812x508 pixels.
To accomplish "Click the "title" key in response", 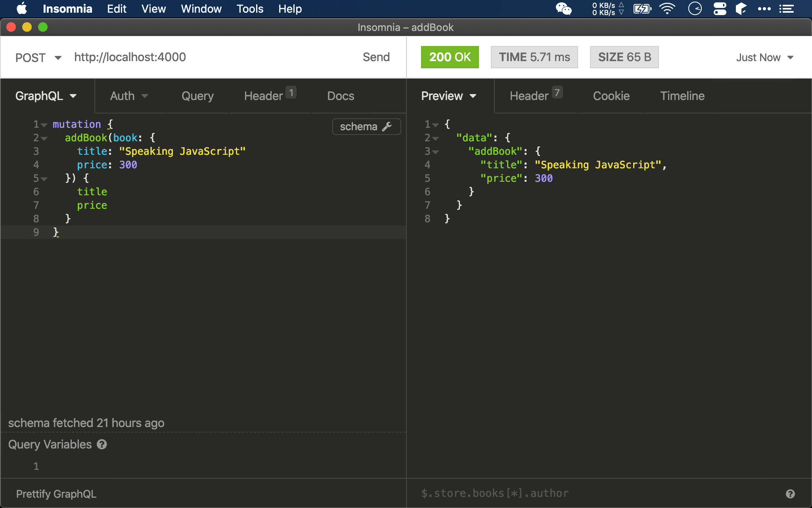I will click(x=501, y=165).
